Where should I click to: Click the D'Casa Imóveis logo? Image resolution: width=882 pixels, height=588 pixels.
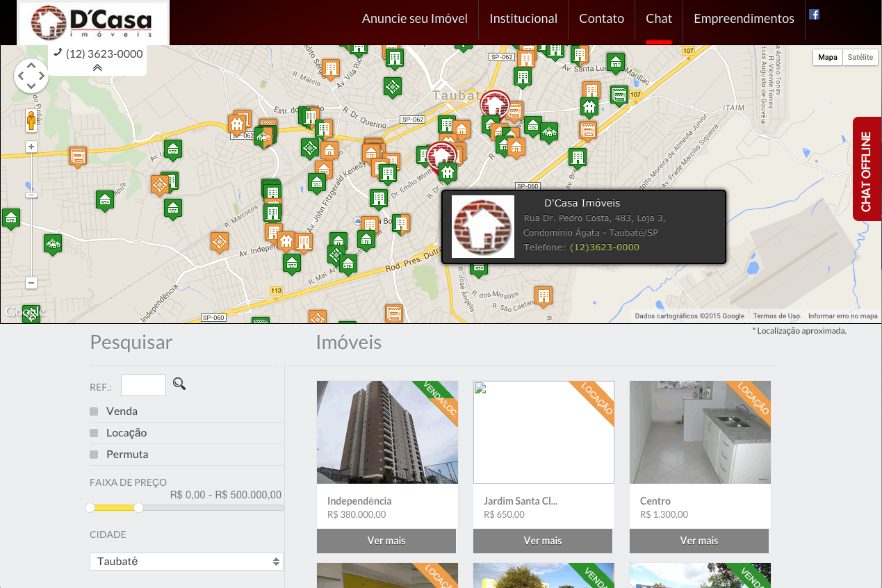[x=93, y=22]
